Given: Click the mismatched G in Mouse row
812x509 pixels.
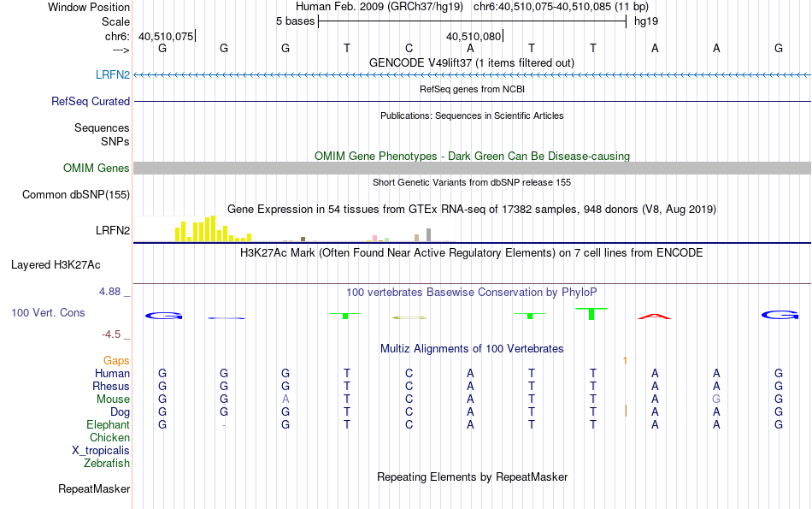Looking at the screenshot, I should point(716,400).
